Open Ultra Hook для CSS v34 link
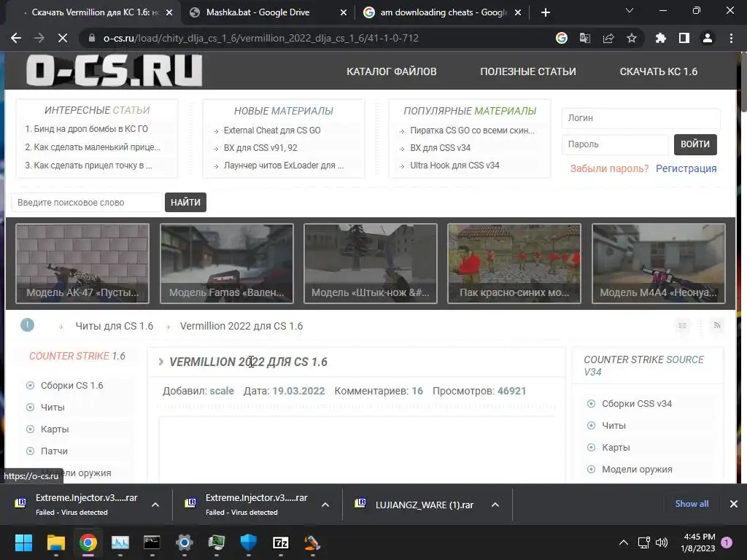The height and width of the screenshot is (560, 747). click(x=454, y=166)
